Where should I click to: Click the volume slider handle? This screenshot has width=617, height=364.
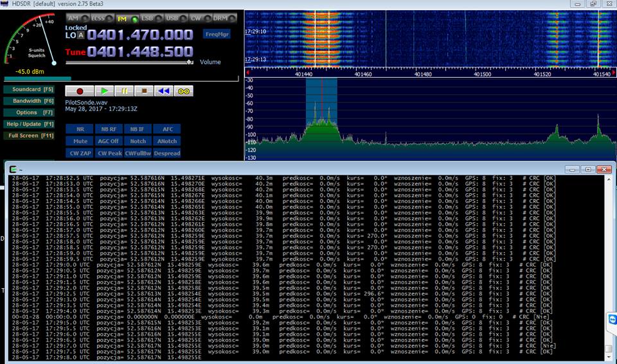(190, 62)
